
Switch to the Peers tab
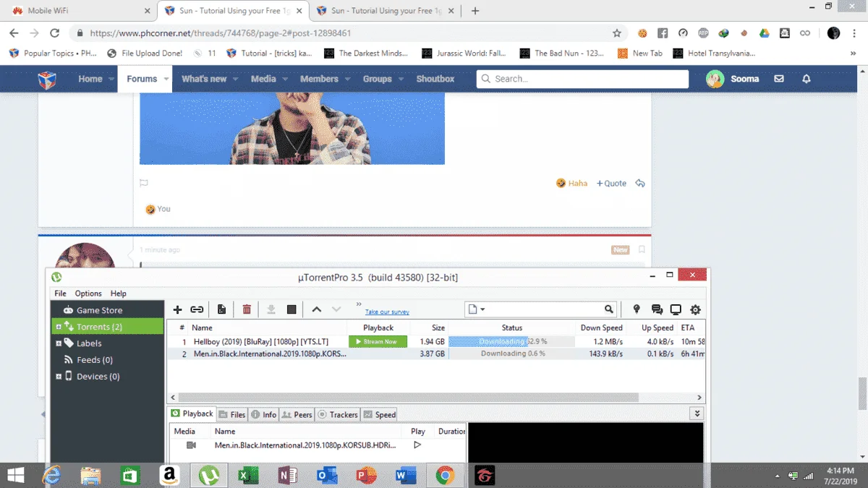[297, 414]
